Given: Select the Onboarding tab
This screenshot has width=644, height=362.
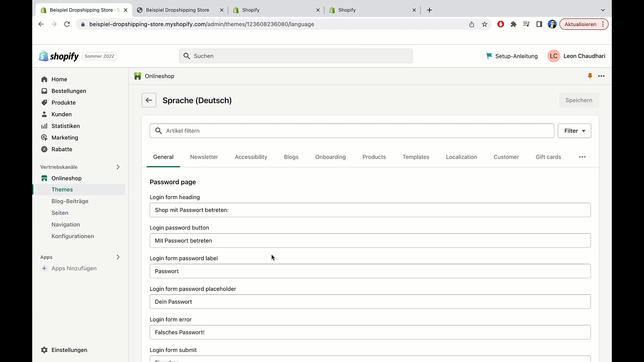Looking at the screenshot, I should pyautogui.click(x=330, y=157).
